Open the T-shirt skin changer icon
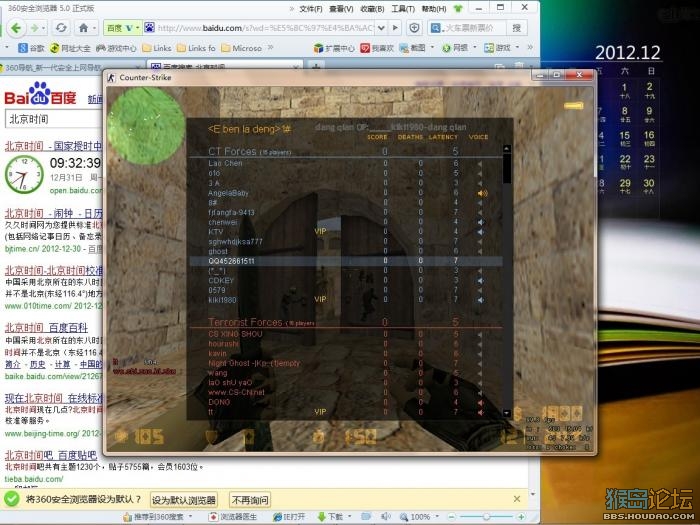This screenshot has height=525, width=700. [x=458, y=8]
